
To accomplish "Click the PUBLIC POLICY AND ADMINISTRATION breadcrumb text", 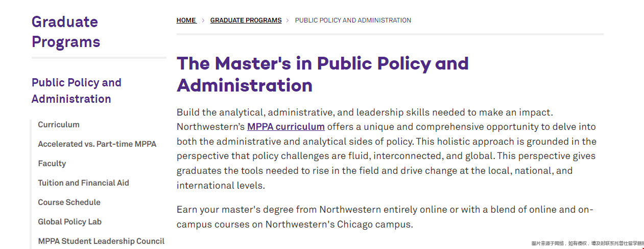I will (353, 20).
